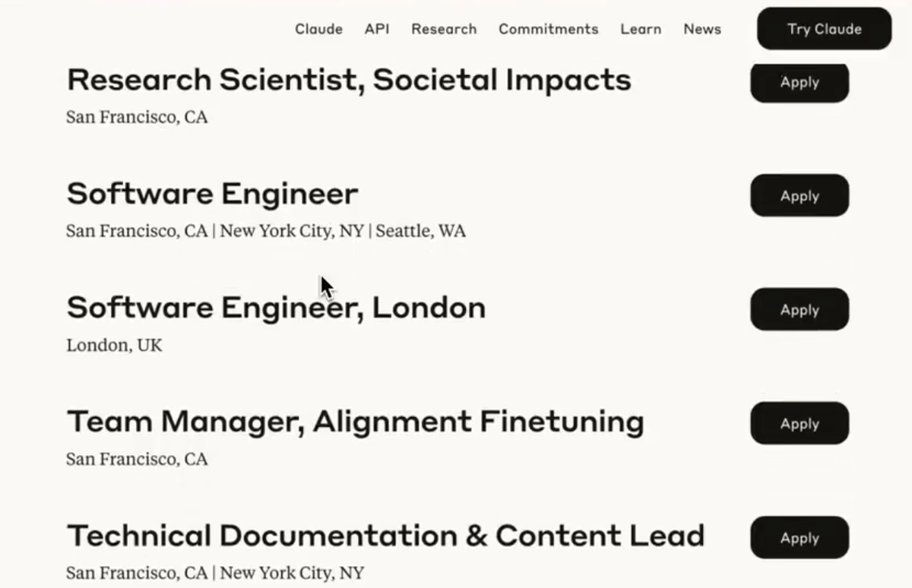Screen dimensions: 912x588
Task: Go to the News page
Action: 701,29
